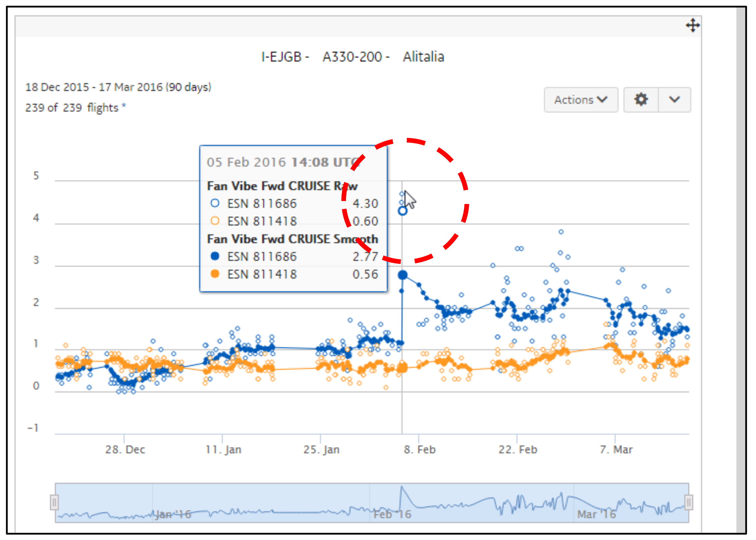Click the 8. Feb axis label
This screenshot has height=540, width=756.
(419, 450)
